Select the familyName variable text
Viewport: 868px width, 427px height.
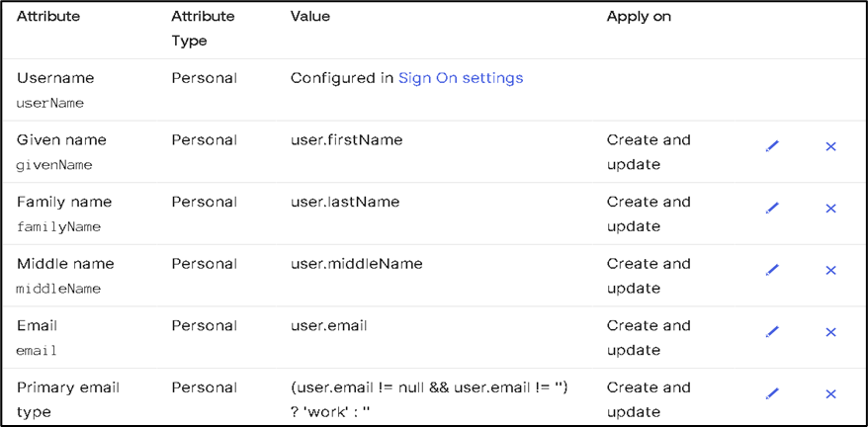coord(58,227)
